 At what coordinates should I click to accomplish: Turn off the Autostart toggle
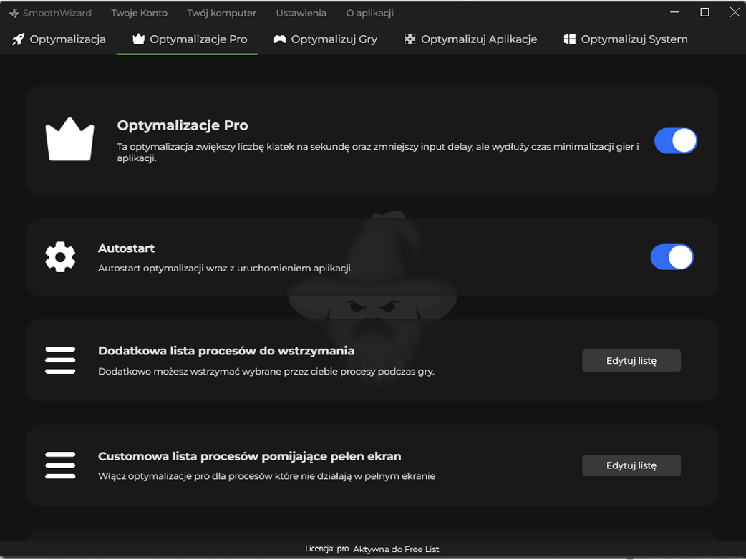(672, 257)
